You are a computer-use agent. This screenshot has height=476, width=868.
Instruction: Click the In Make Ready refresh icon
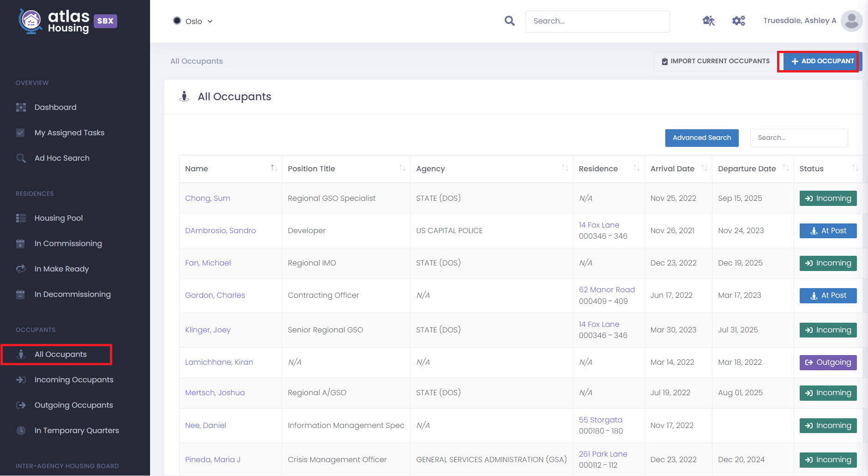(21, 269)
